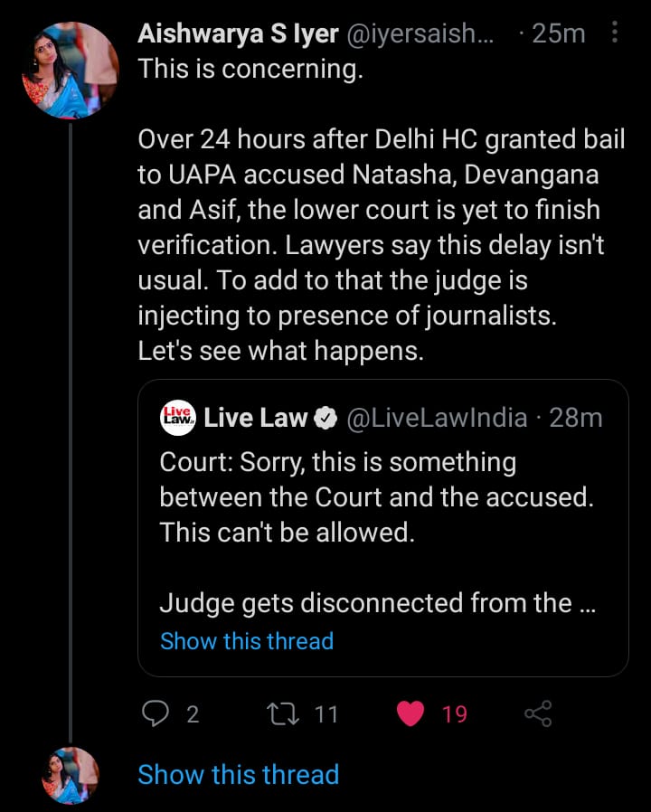This screenshot has height=812, width=651.
Task: Click the like count showing 19
Action: (455, 714)
